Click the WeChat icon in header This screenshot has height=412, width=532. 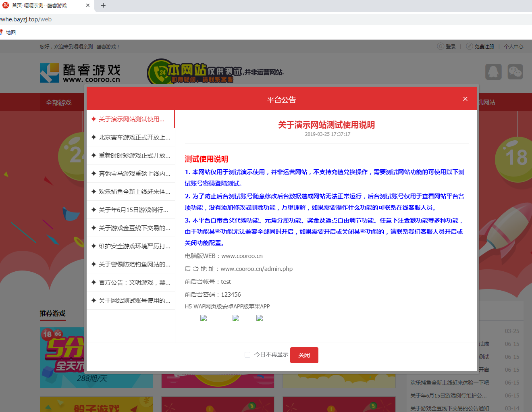point(515,72)
